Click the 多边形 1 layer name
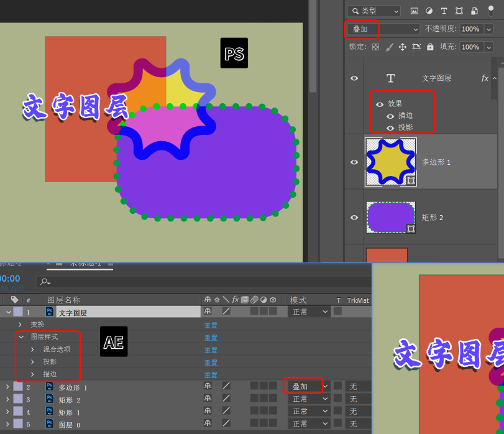 (x=436, y=162)
